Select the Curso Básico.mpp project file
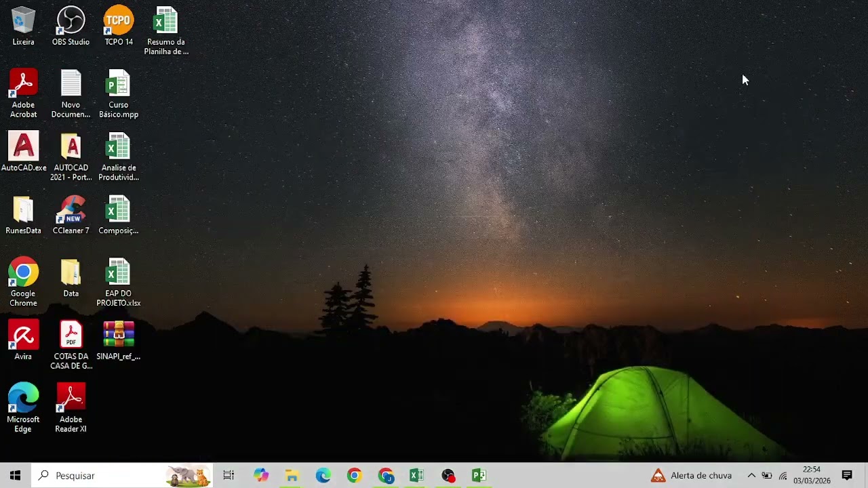This screenshot has width=868, height=488. [119, 94]
